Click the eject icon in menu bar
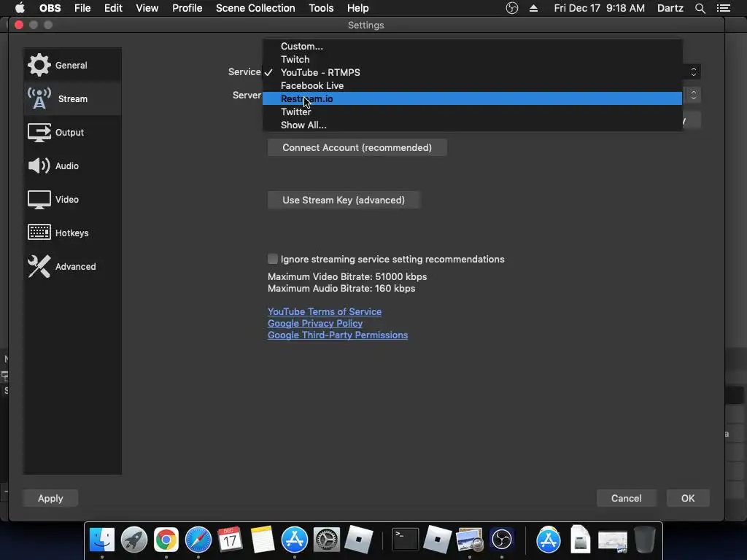747x560 pixels. [x=533, y=8]
